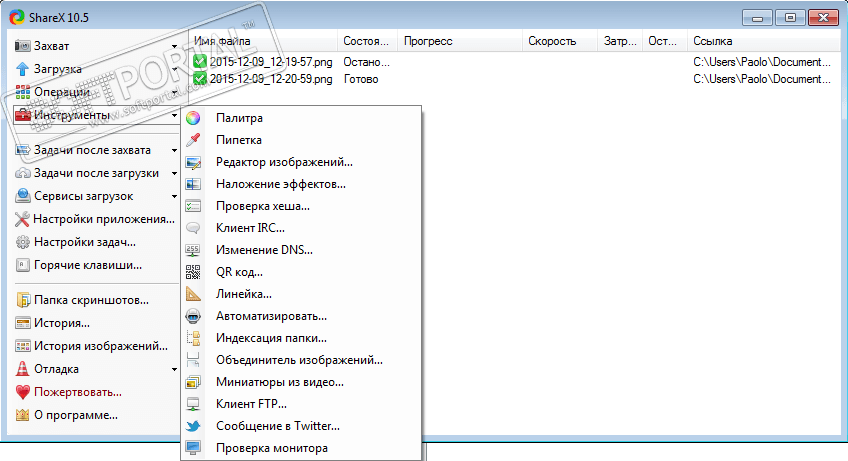
Task: Click the folder indexing icon
Action: (193, 338)
